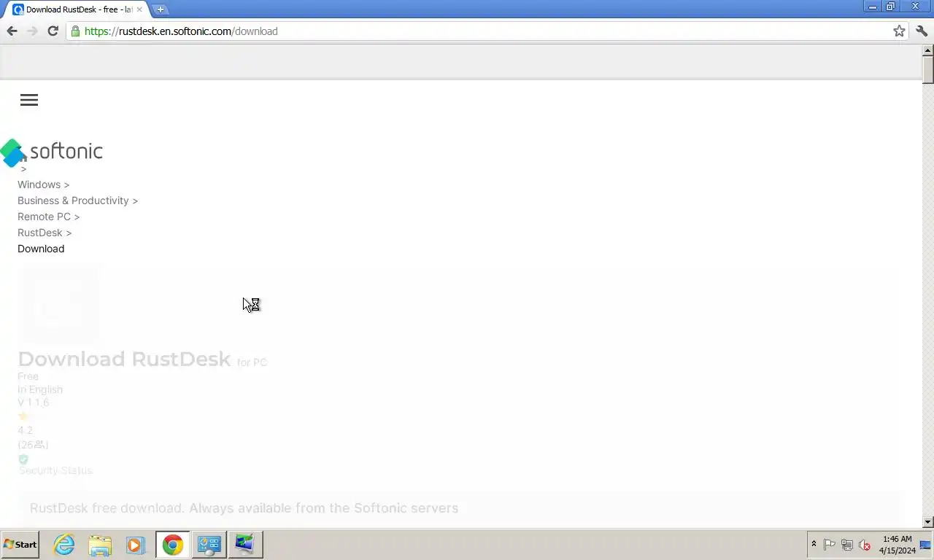Click the Action Center flag tray icon
The width and height of the screenshot is (934, 560).
click(830, 545)
